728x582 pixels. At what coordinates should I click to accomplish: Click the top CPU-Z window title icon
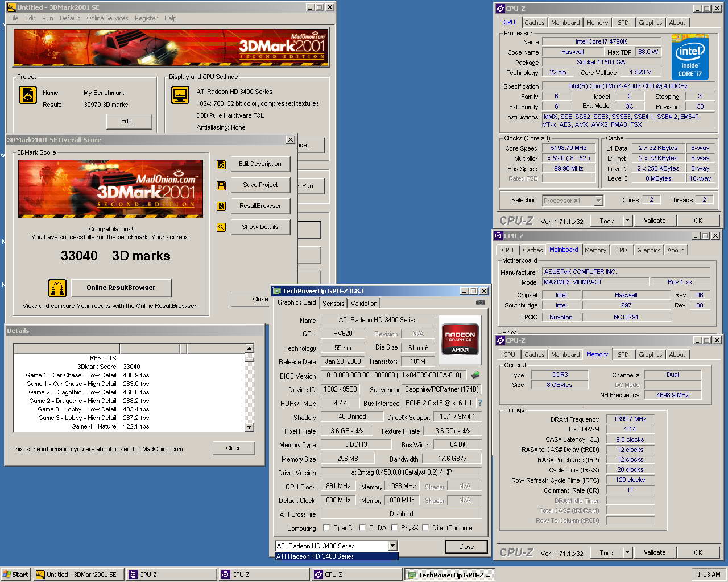pyautogui.click(x=500, y=9)
